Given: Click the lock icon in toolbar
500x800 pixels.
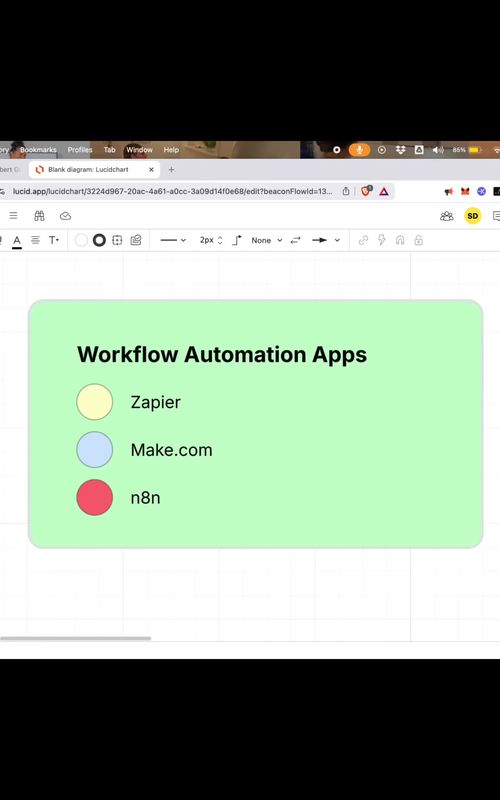Looking at the screenshot, I should 418,240.
